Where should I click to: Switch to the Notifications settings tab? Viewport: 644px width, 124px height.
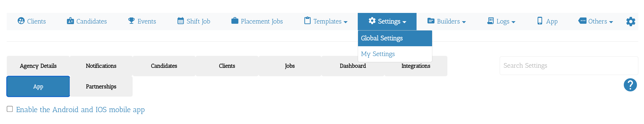[101, 66]
